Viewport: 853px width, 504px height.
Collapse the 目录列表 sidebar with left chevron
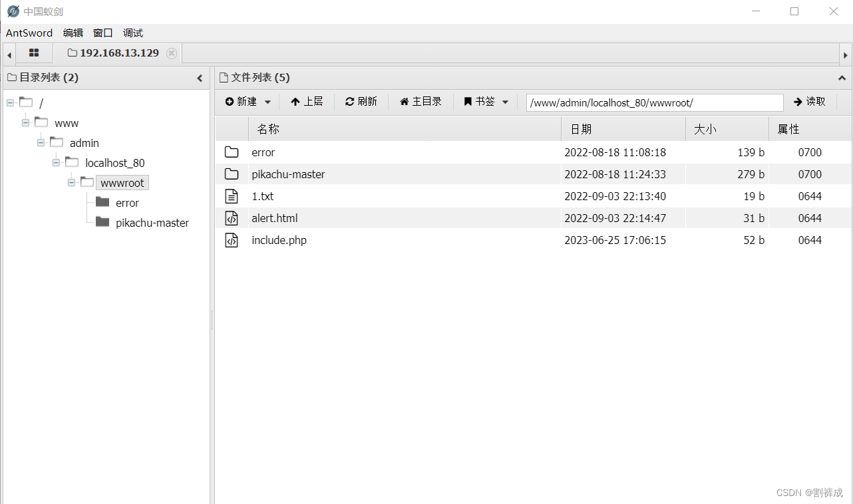[200, 78]
